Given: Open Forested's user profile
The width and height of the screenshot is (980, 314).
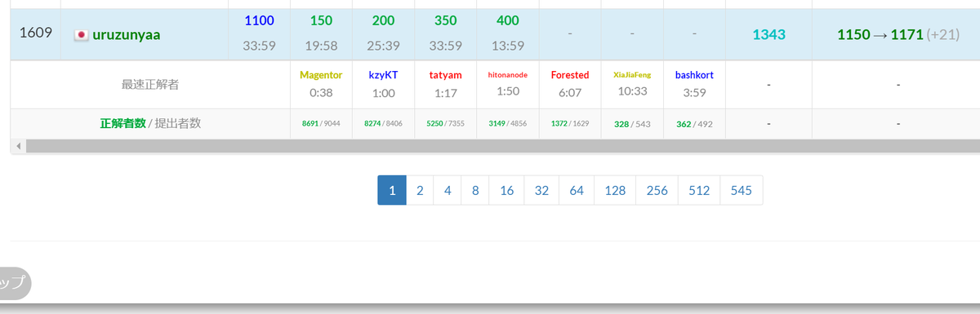Looking at the screenshot, I should 570,74.
